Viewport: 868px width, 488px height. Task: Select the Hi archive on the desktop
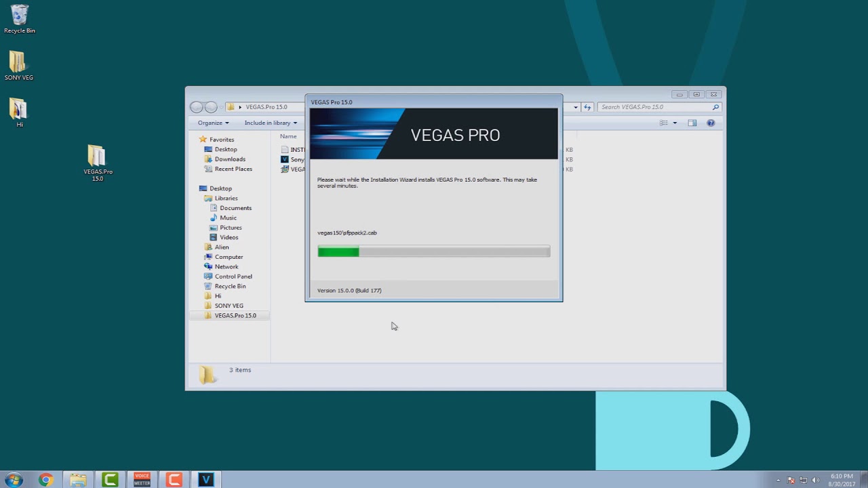pyautogui.click(x=18, y=113)
